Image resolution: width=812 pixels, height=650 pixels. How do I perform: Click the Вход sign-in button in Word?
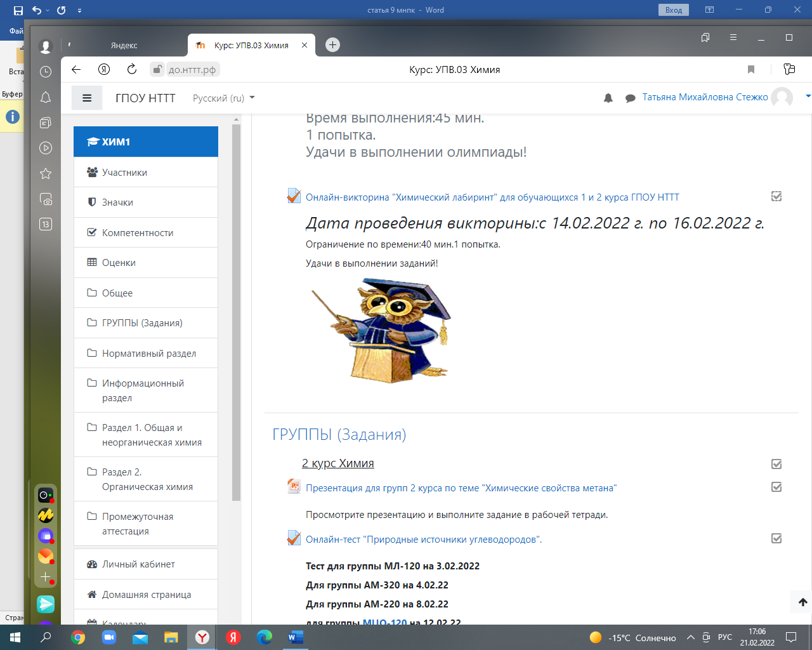[x=674, y=10]
